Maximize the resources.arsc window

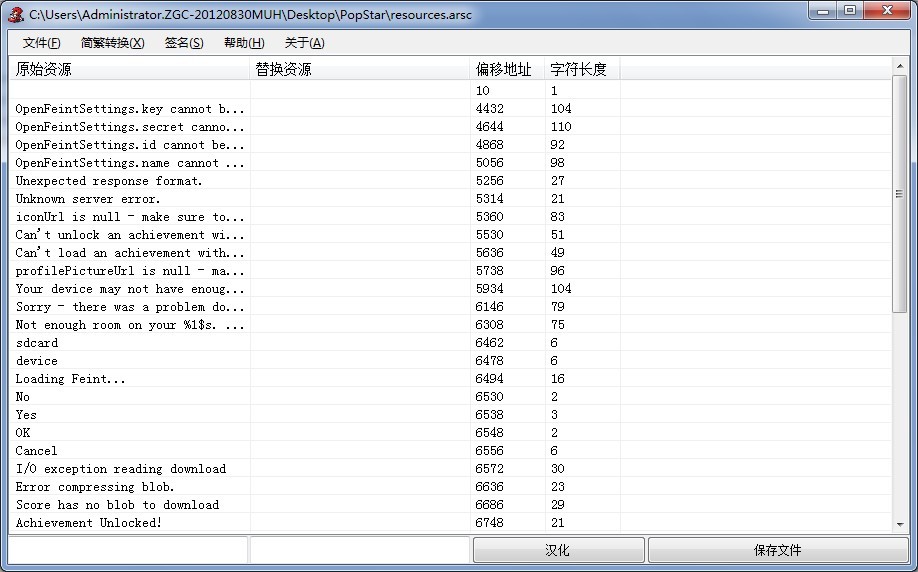850,11
